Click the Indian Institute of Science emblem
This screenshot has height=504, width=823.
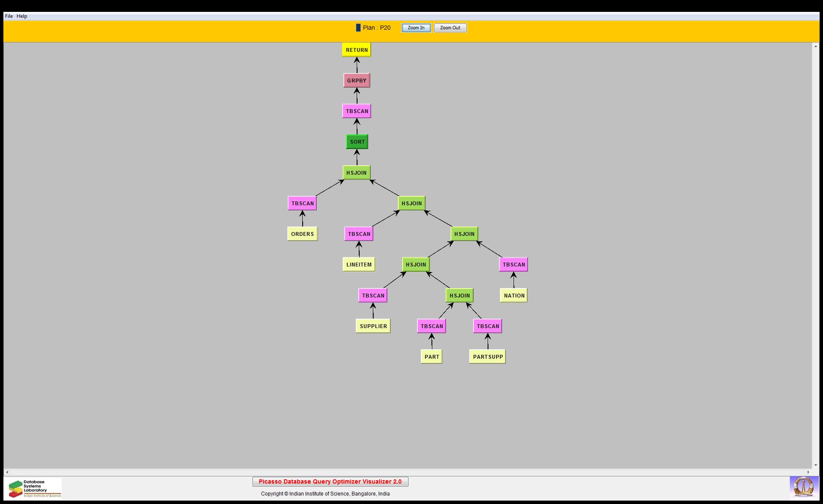click(x=803, y=487)
